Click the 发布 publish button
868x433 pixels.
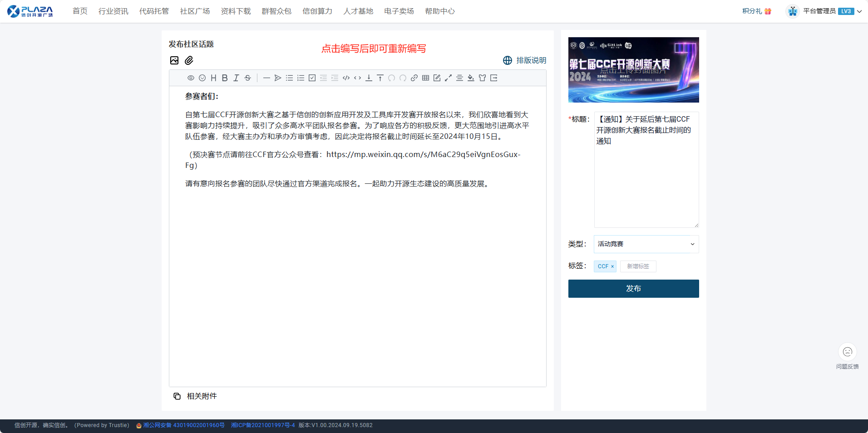point(633,289)
